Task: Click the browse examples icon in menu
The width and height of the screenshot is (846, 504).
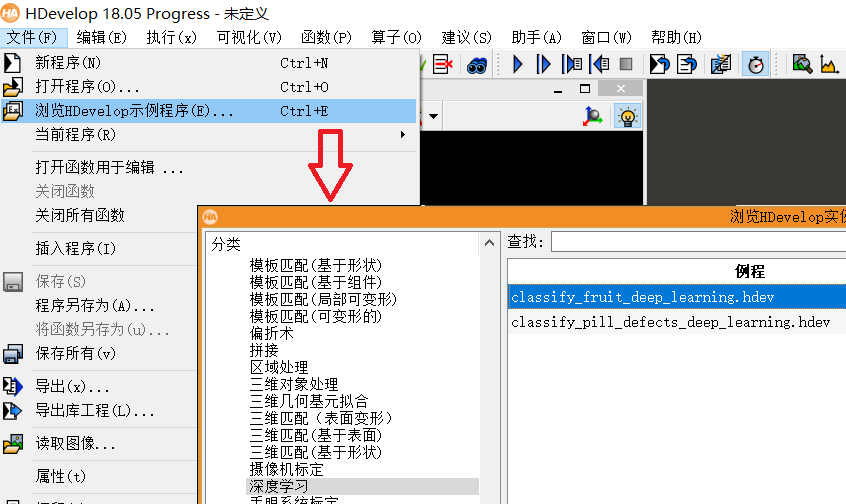Action: click(x=13, y=111)
